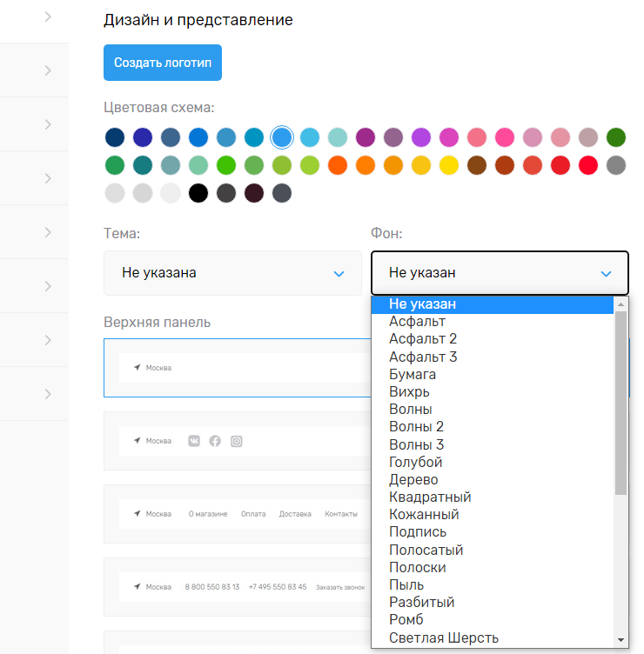Expand the second sidebar chevron item
This screenshot has height=654, width=644.
pos(48,70)
